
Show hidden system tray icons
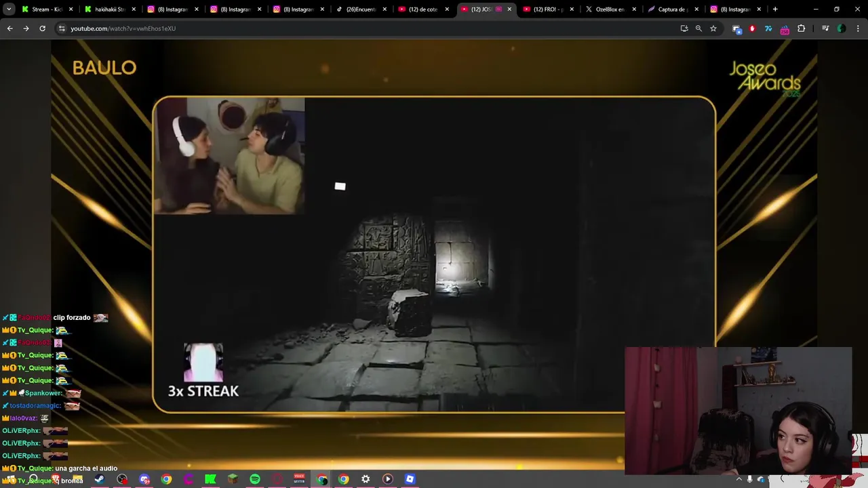(738, 479)
